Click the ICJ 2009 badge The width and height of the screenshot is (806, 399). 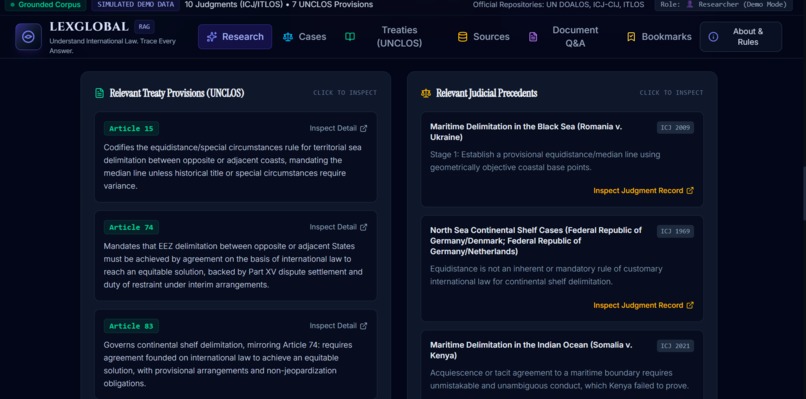click(x=675, y=128)
